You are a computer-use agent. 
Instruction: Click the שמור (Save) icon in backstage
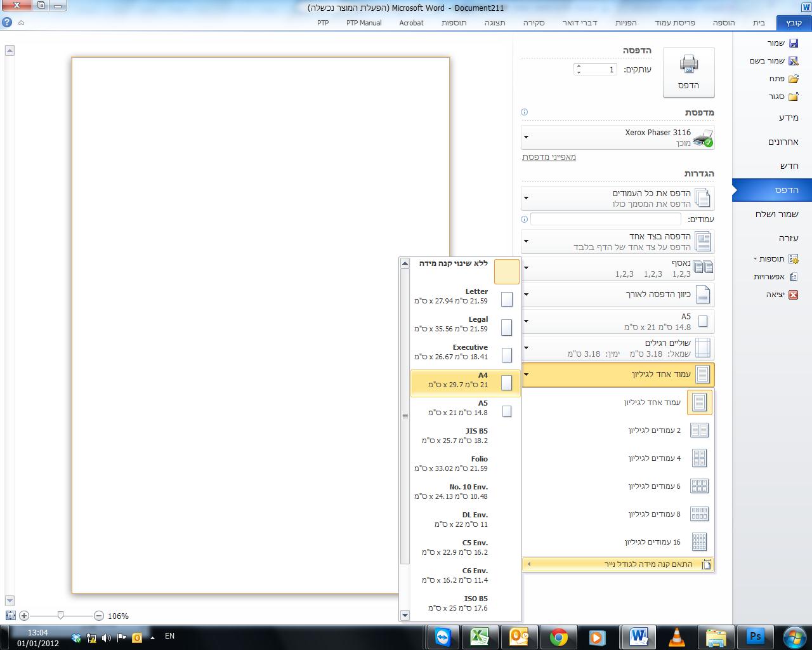click(793, 43)
